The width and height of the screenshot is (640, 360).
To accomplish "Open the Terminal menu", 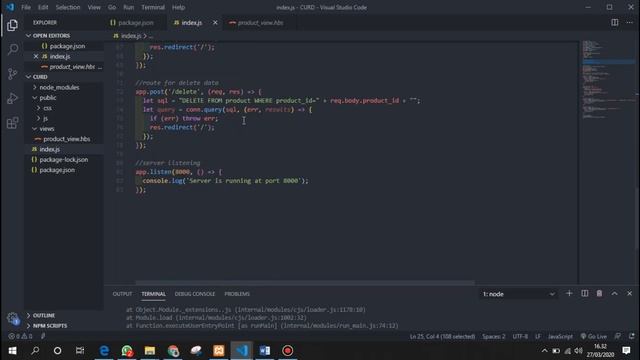I will coord(153,7).
